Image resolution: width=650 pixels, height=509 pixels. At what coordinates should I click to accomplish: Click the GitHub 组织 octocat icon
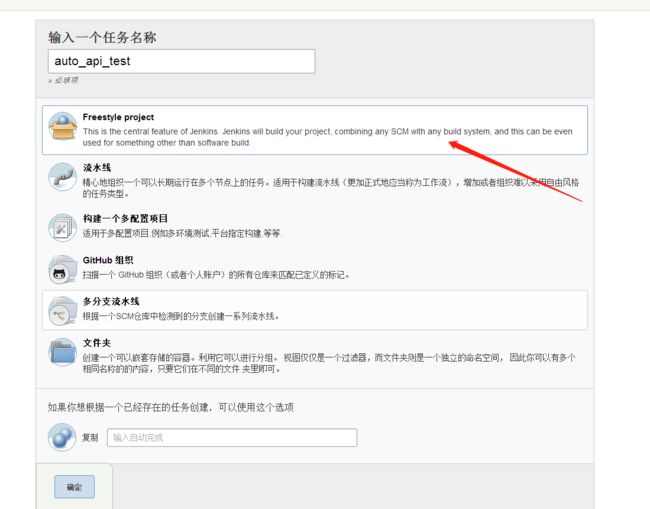coord(63,269)
